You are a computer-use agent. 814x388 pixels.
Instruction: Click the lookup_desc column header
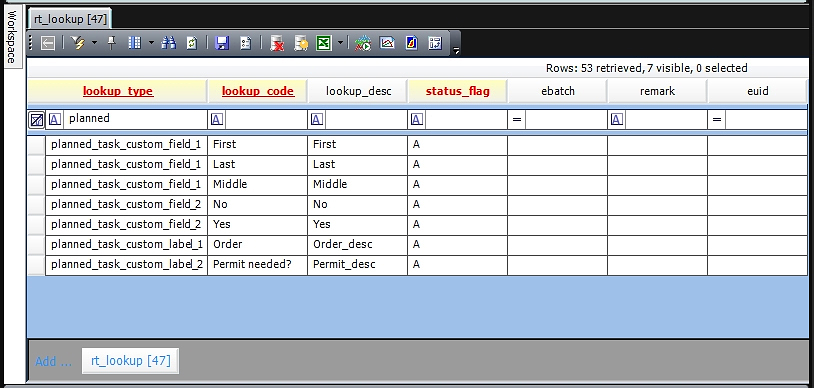pyautogui.click(x=358, y=91)
